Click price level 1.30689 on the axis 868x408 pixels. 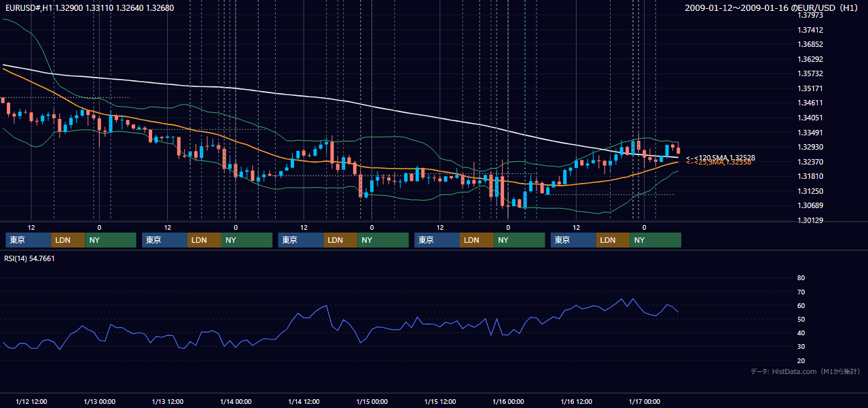[x=810, y=205]
